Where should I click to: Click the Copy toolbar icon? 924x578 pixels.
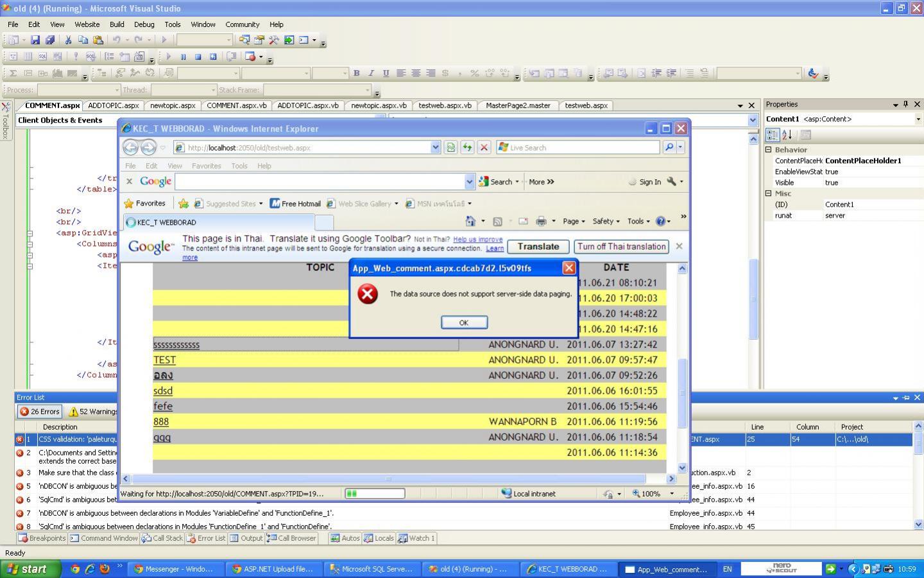pyautogui.click(x=83, y=40)
